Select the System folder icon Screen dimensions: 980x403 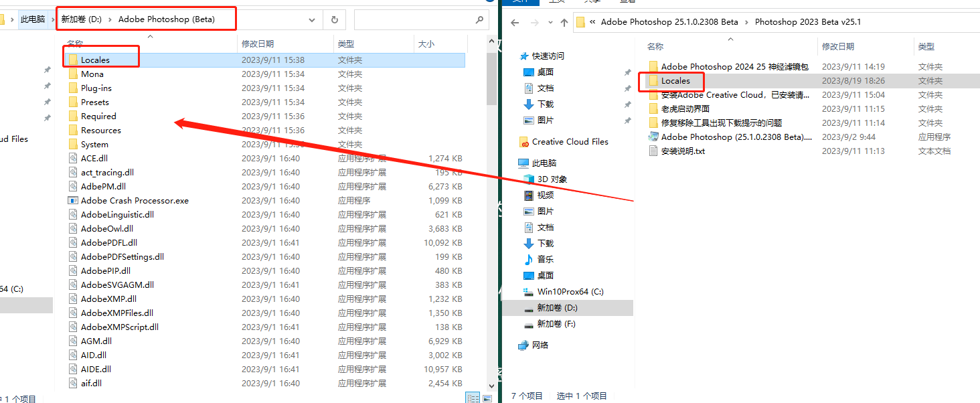click(74, 144)
